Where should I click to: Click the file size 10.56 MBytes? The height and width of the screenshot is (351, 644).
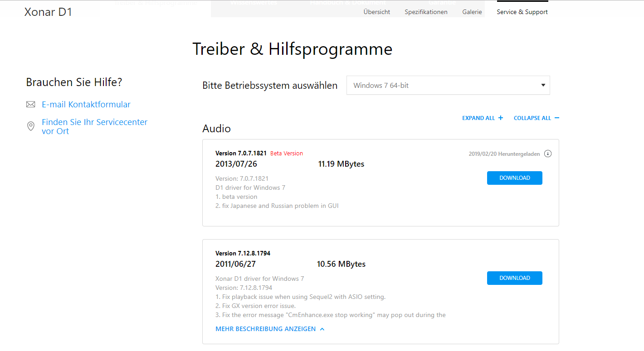pyautogui.click(x=341, y=264)
